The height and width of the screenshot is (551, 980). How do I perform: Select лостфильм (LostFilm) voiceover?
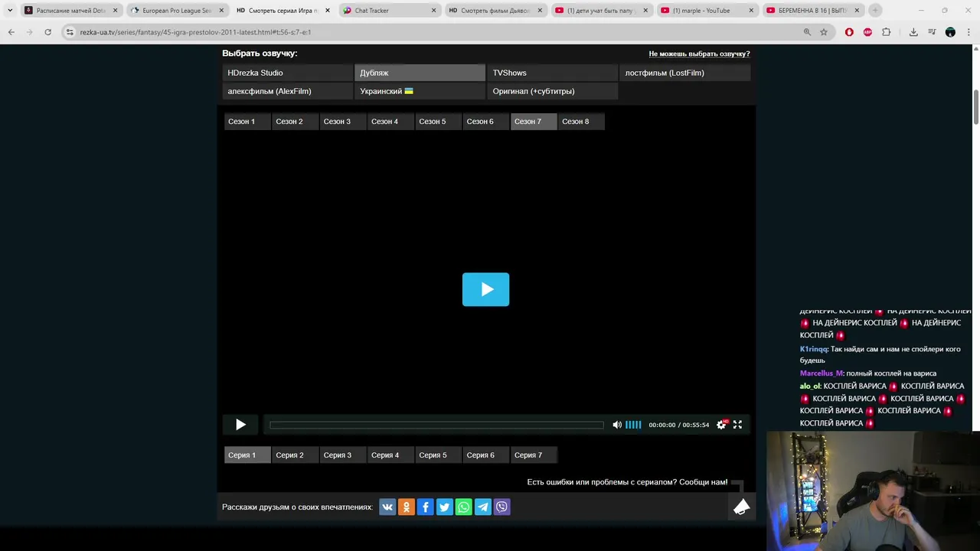click(x=684, y=73)
